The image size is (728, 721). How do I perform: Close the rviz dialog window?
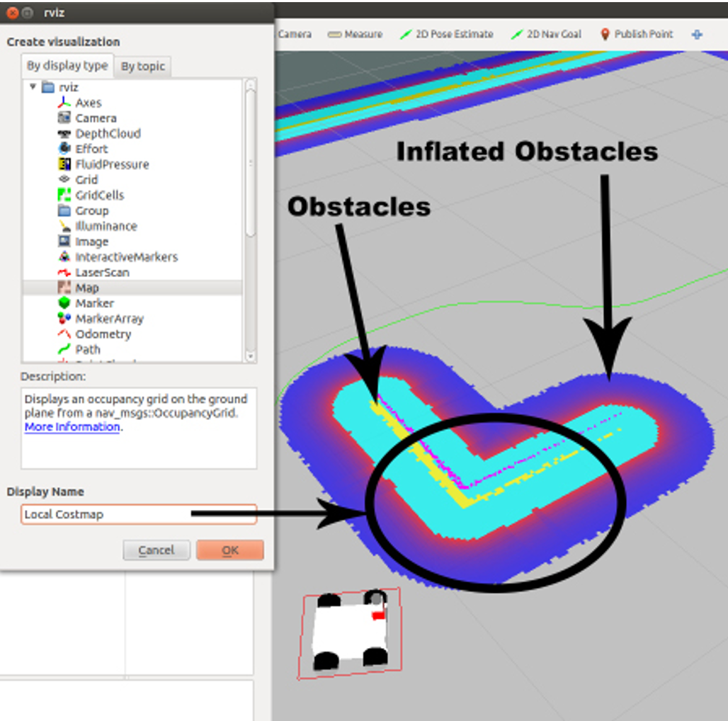13,13
